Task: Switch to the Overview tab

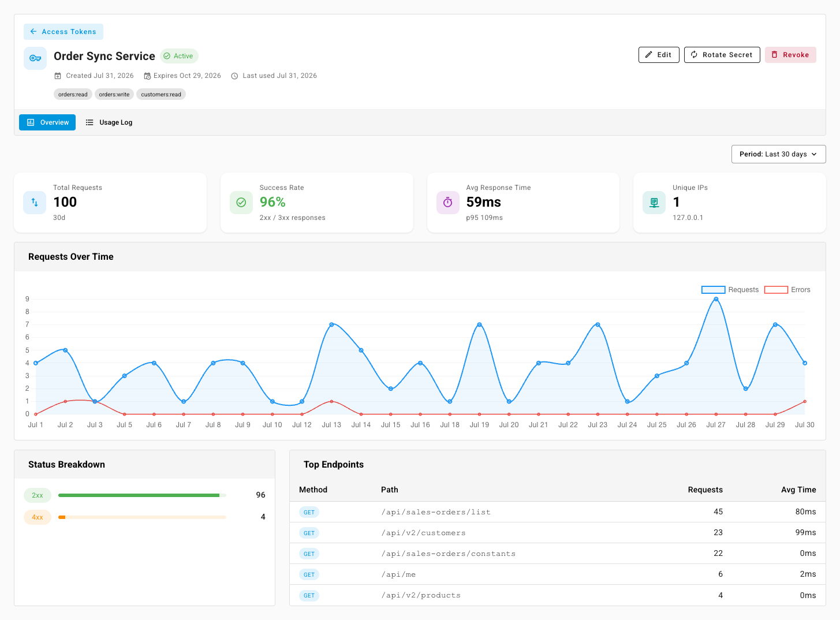Action: pyautogui.click(x=47, y=122)
